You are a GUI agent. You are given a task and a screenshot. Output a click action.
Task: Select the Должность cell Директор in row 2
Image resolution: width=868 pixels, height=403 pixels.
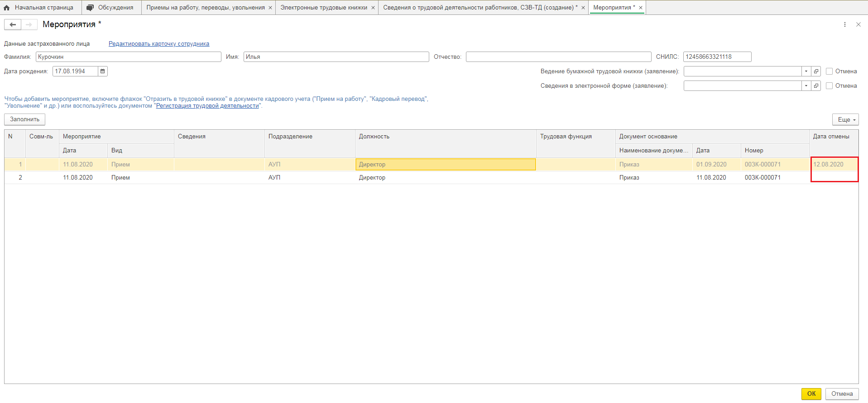coord(446,177)
